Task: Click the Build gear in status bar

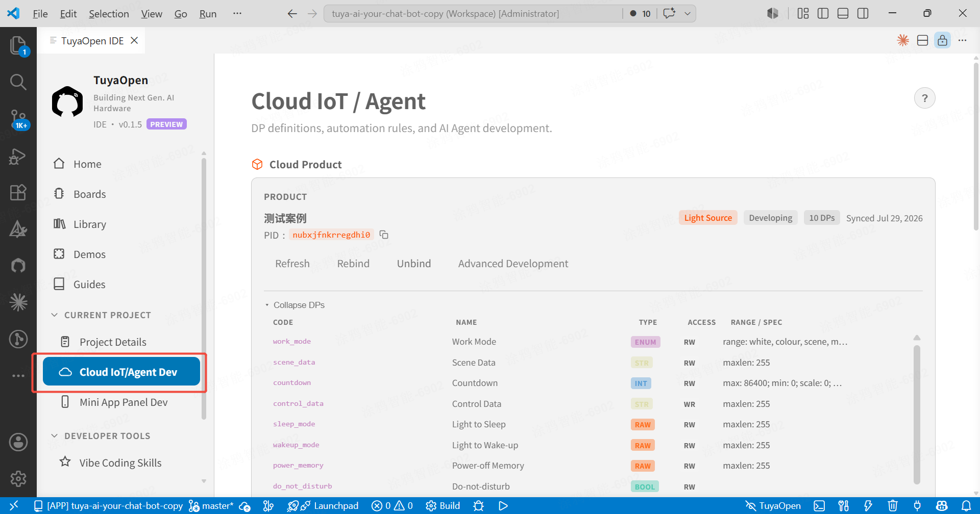Action: (443, 506)
